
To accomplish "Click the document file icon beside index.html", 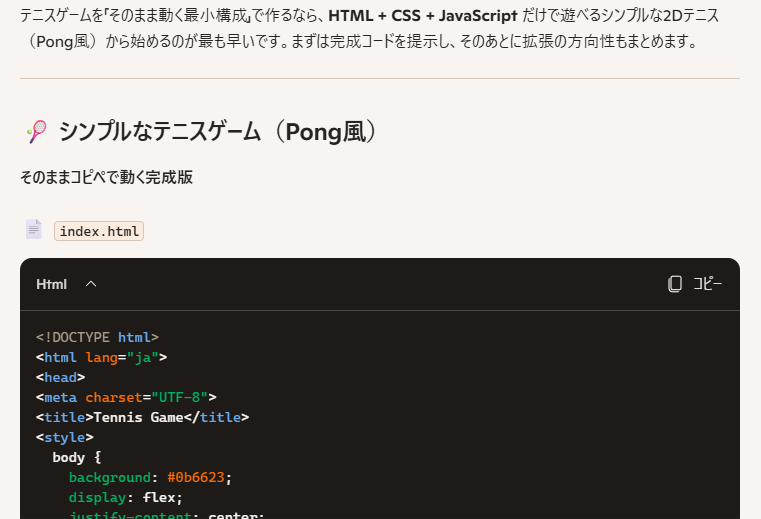I will pos(34,230).
